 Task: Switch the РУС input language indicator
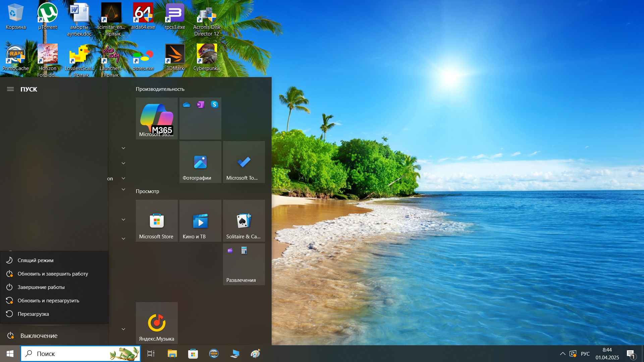[x=585, y=354]
